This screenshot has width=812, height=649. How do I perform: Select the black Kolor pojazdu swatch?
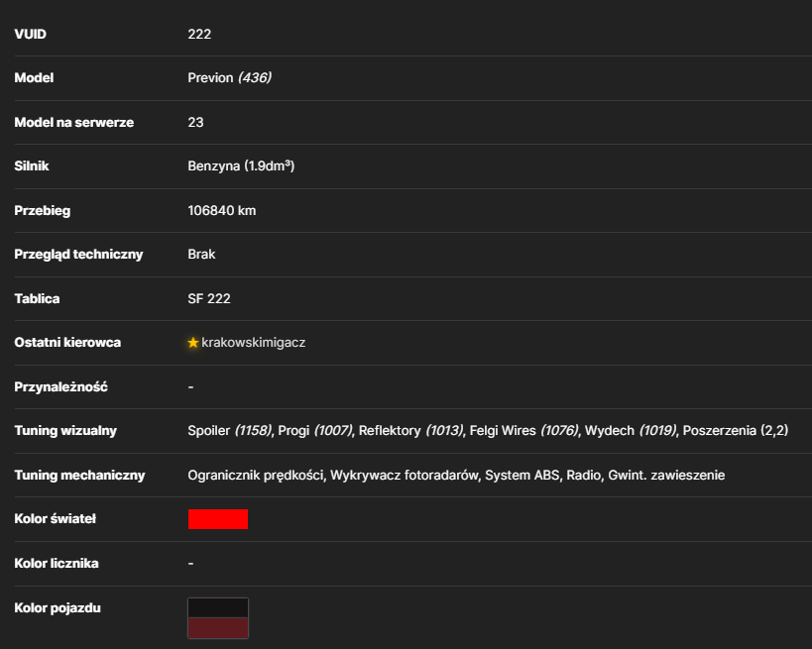(x=218, y=608)
